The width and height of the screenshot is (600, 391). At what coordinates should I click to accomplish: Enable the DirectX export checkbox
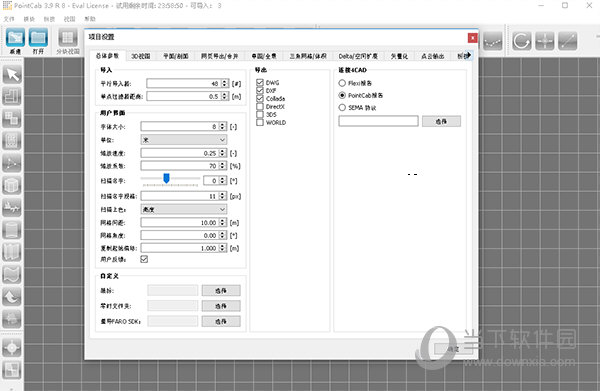point(260,106)
